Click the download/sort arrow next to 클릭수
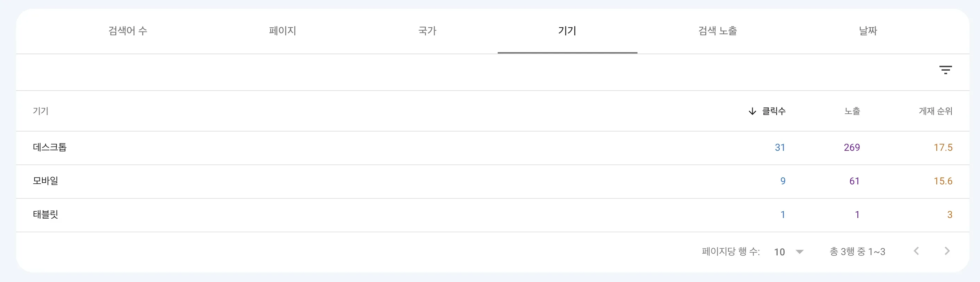 752,111
